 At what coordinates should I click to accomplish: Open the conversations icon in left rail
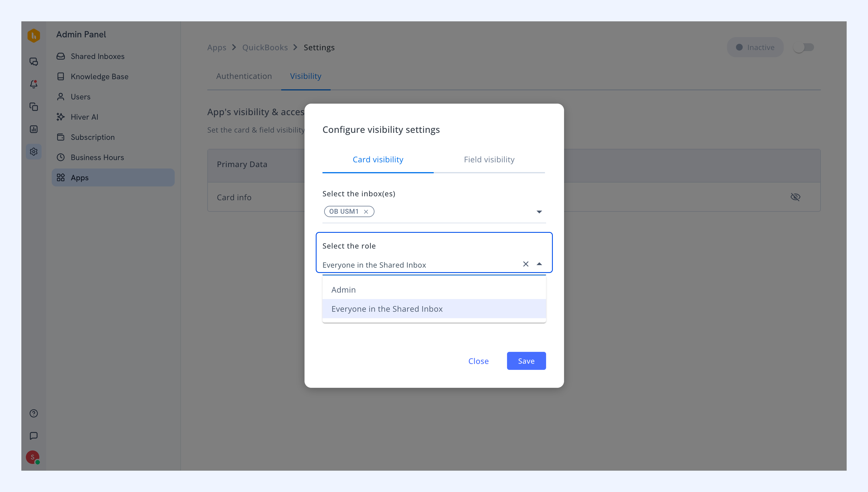point(33,61)
